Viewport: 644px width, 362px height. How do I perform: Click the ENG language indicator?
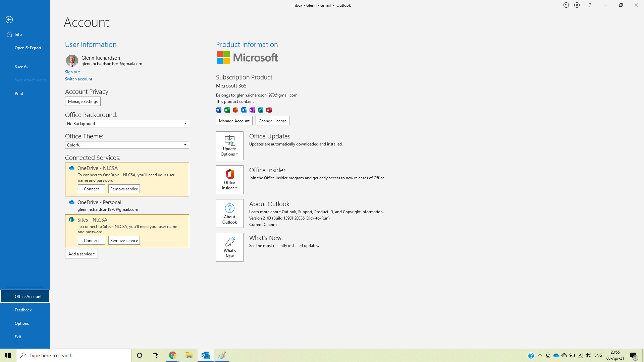[x=598, y=355]
